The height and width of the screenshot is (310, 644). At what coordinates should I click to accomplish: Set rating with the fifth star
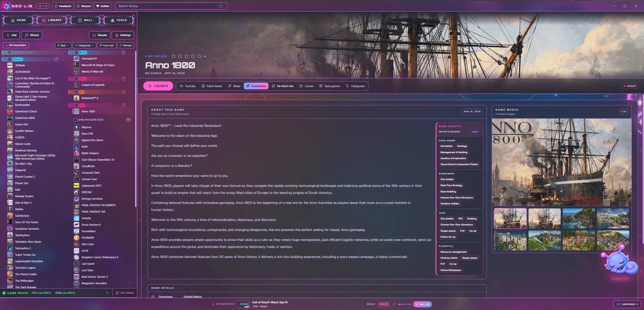pos(199,56)
